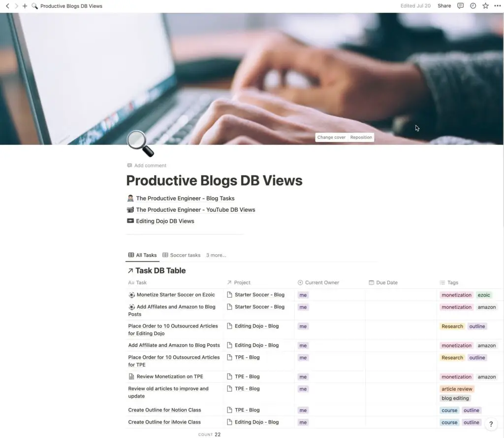This screenshot has height=438, width=504.
Task: Click the laptop typing cover image
Action: [252, 79]
